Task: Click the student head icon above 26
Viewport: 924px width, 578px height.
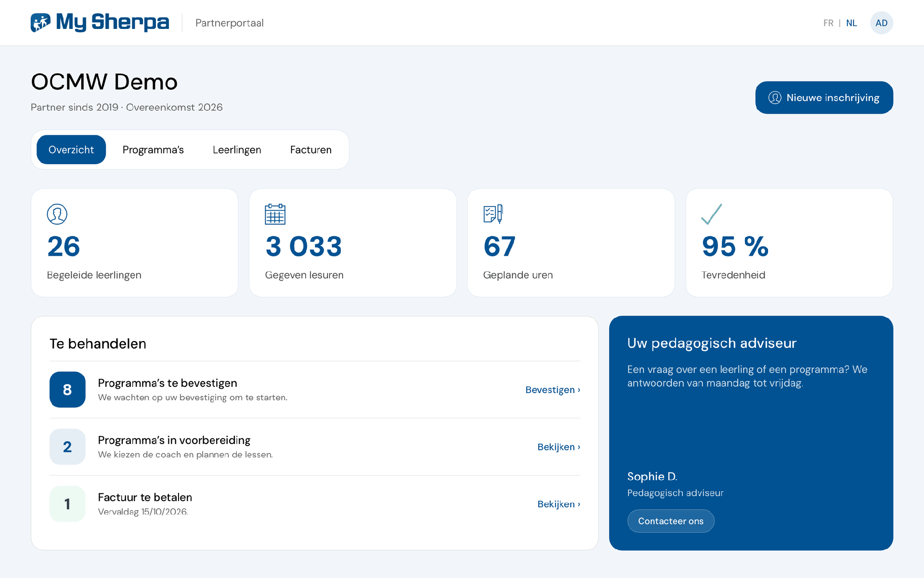Action: pos(57,214)
